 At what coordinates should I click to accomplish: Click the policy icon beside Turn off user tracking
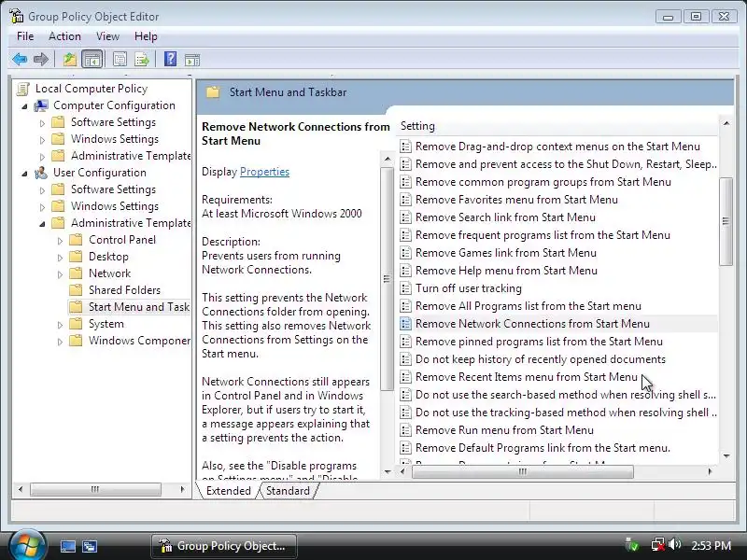tap(405, 288)
